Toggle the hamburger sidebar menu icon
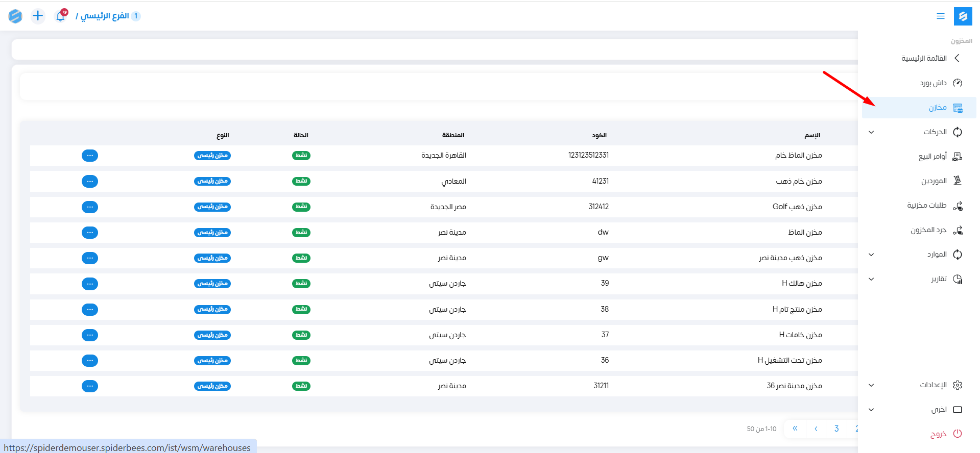Viewport: 980px width, 453px height. click(x=940, y=16)
